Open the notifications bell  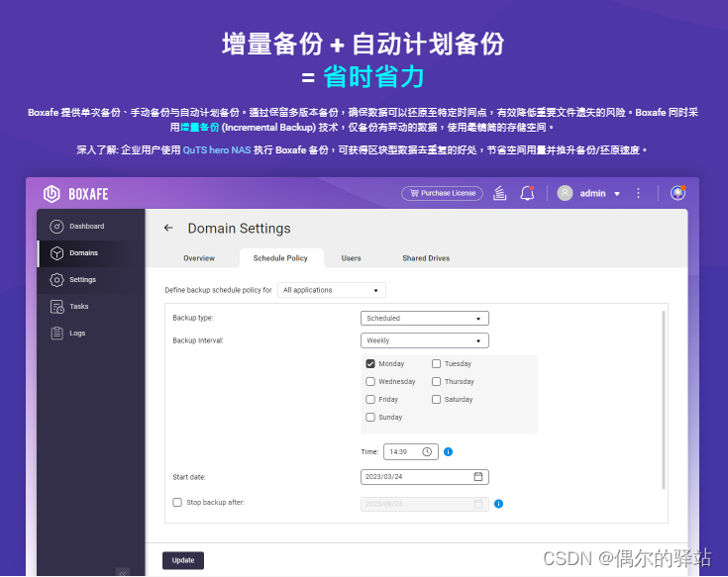(x=527, y=193)
